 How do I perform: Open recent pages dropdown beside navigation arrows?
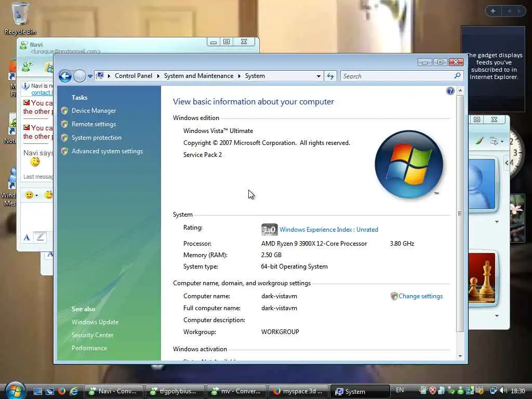pos(90,76)
